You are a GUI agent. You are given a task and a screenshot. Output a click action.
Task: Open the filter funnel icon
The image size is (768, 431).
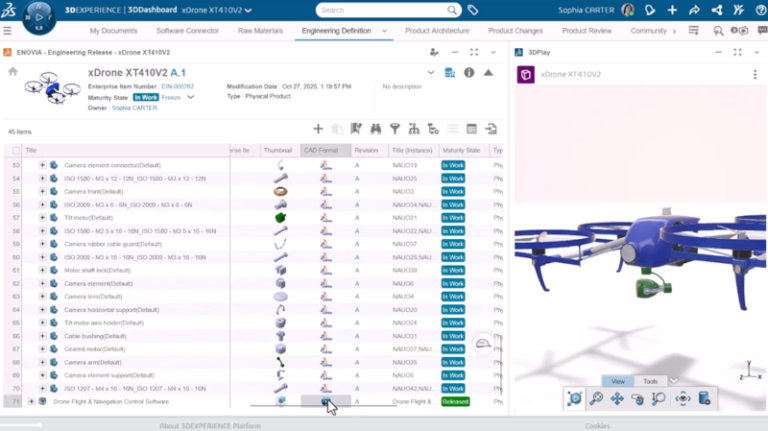395,129
